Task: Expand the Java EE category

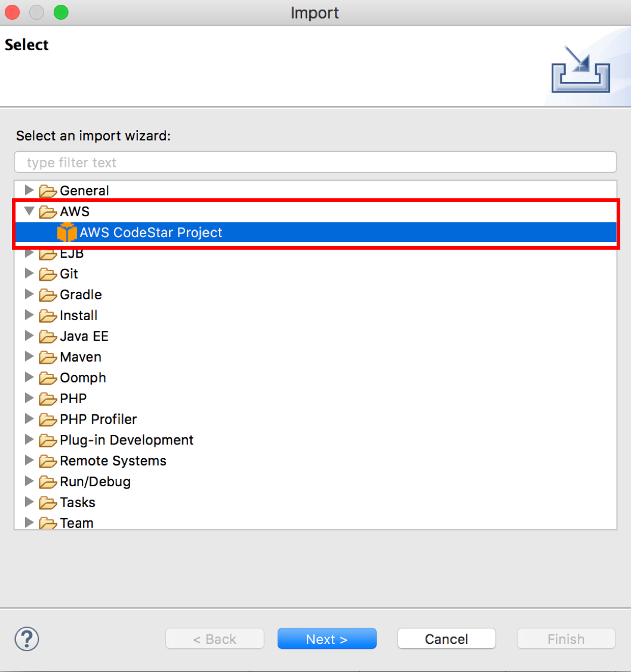Action: click(29, 336)
